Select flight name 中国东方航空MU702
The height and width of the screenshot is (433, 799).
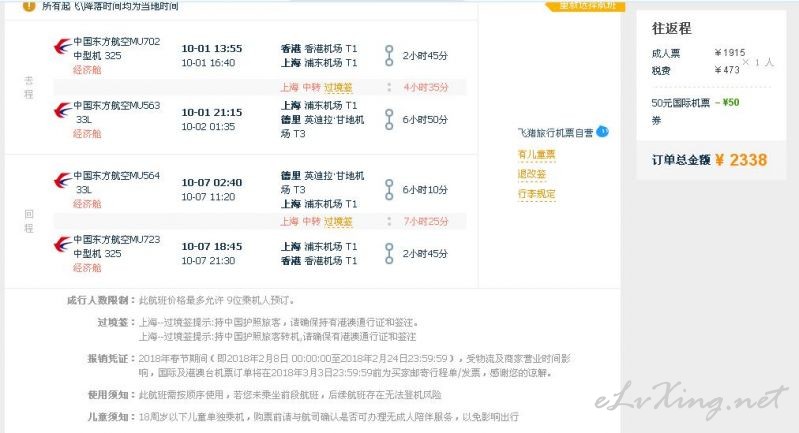coord(117,42)
